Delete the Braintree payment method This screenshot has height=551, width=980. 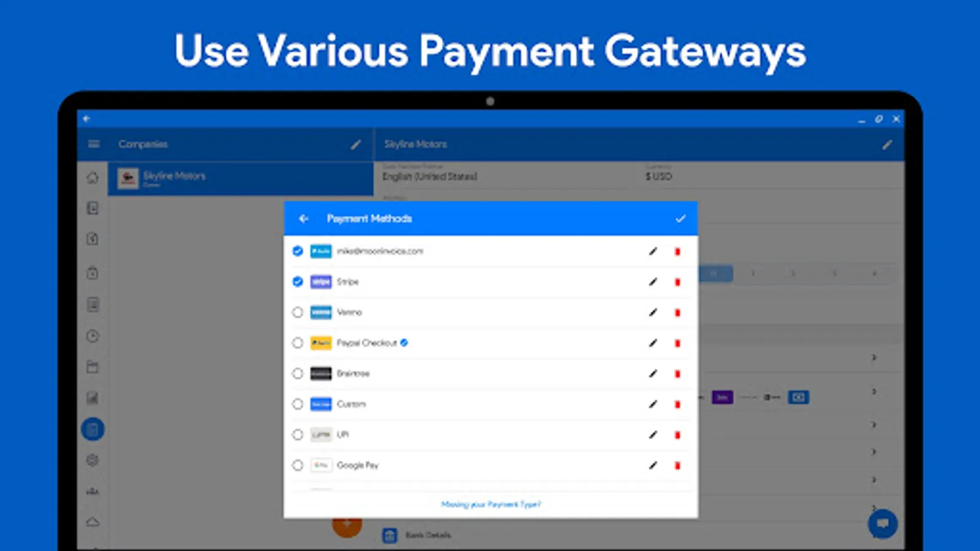click(677, 374)
